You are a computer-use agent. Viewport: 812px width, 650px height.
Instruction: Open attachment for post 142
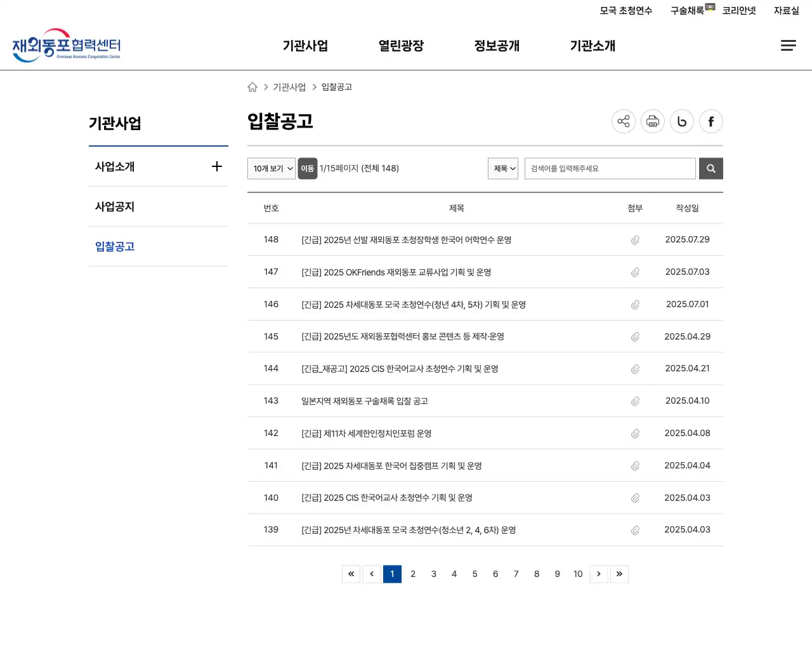click(x=635, y=434)
